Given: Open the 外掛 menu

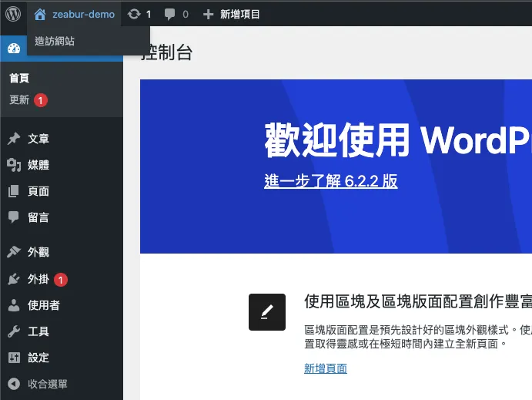Looking at the screenshot, I should pos(38,279).
